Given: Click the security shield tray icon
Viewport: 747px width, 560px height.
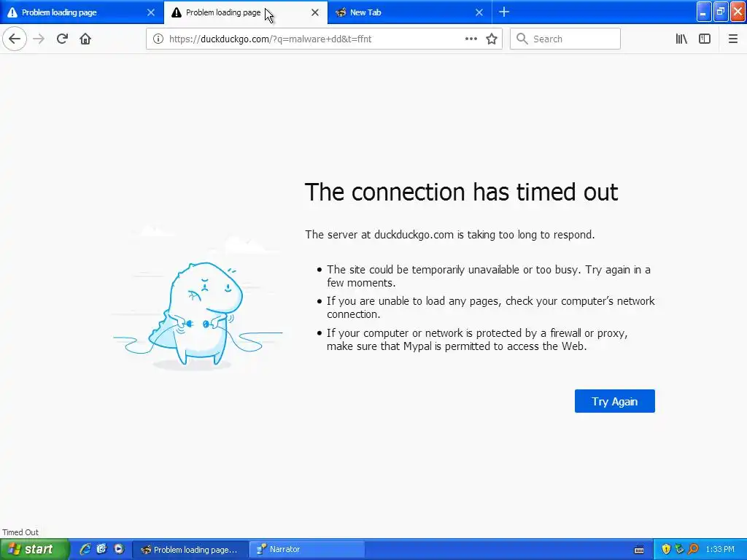Looking at the screenshot, I should coord(666,549).
